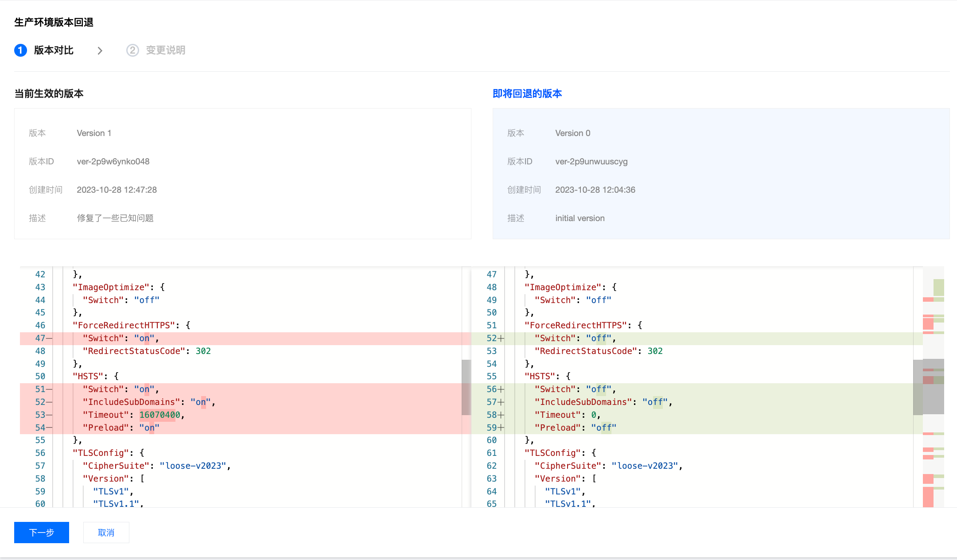Select the 变更说明 step tab

(x=166, y=51)
